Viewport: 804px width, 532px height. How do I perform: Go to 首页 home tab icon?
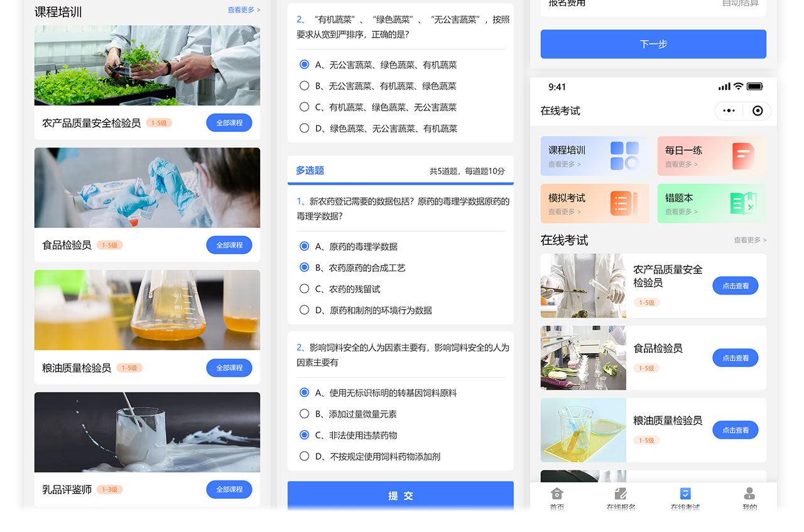click(x=557, y=494)
